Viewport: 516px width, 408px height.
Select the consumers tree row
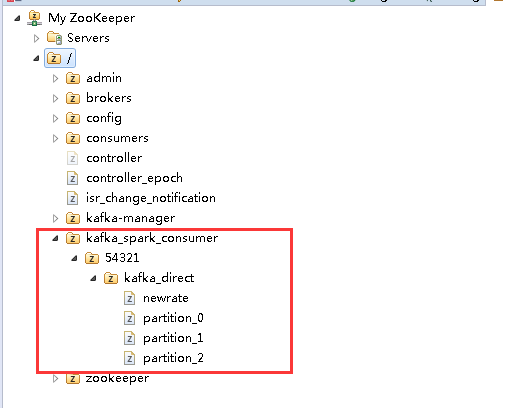pyautogui.click(x=117, y=138)
